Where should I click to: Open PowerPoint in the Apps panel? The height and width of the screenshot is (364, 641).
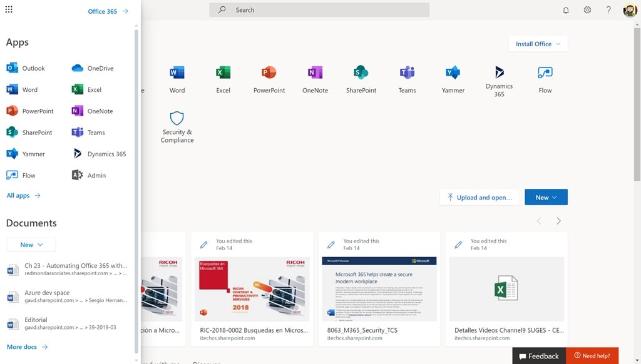click(x=30, y=111)
